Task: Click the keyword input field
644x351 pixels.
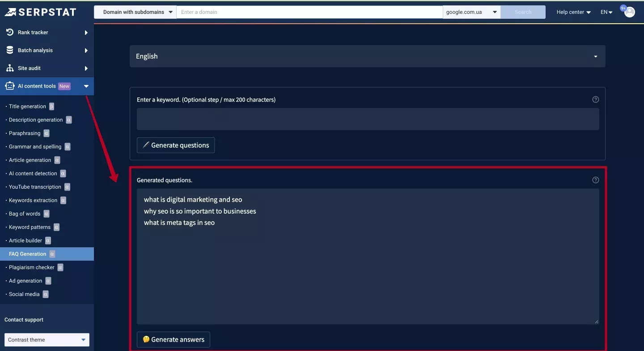Action: point(368,119)
